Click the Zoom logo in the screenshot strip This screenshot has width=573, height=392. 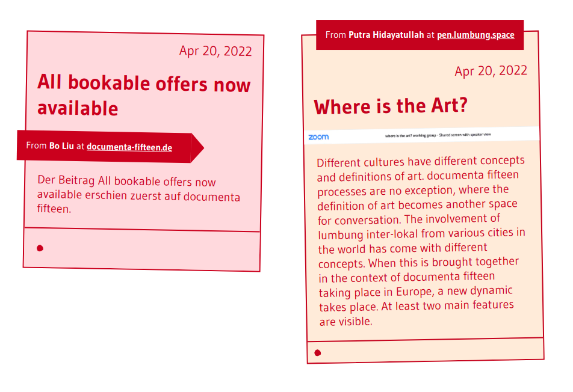point(318,137)
